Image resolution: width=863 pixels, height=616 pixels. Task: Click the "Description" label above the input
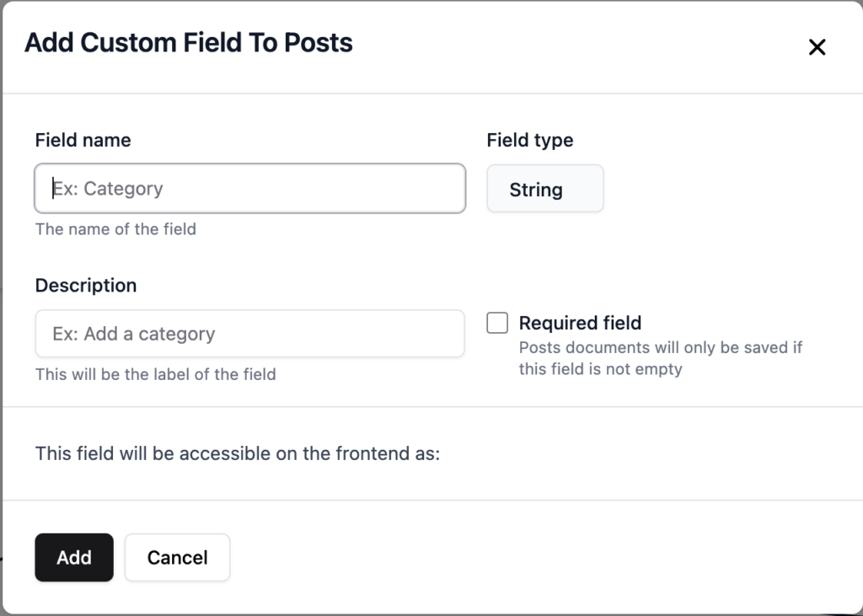coord(85,286)
